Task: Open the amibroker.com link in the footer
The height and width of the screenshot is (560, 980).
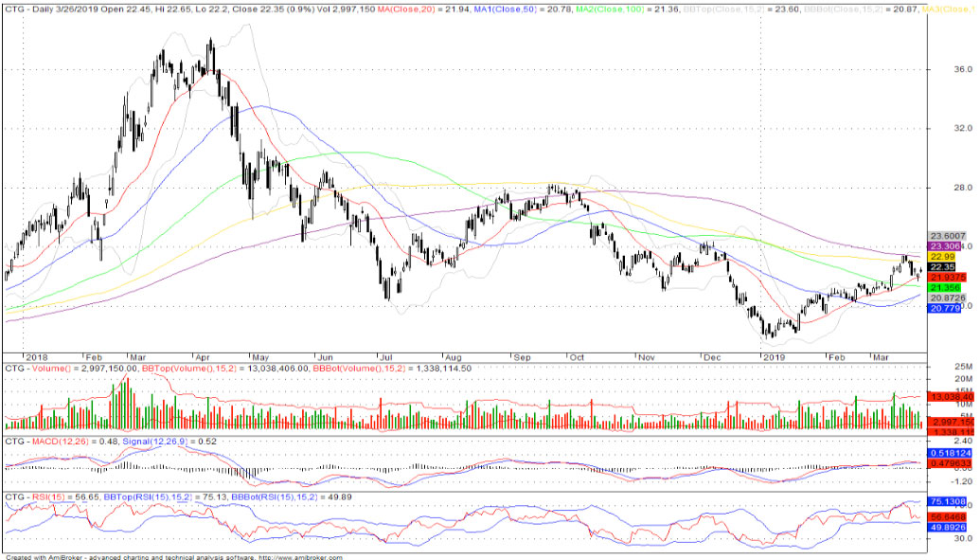Action: pyautogui.click(x=299, y=557)
